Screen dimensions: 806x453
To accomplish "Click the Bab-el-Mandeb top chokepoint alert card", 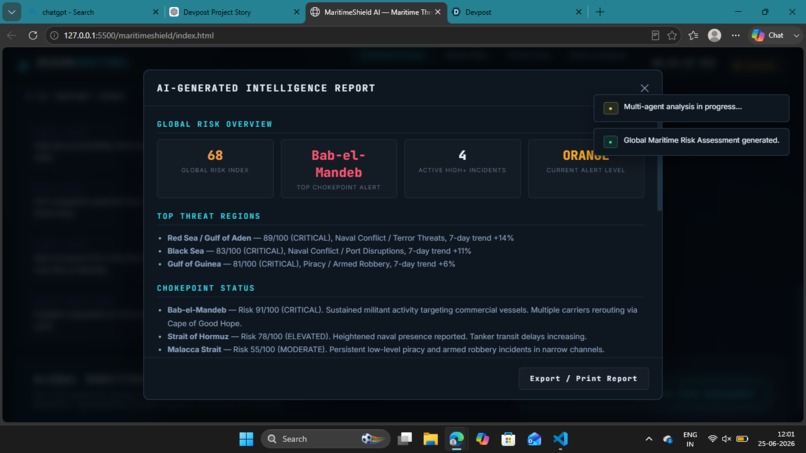I will [x=339, y=169].
